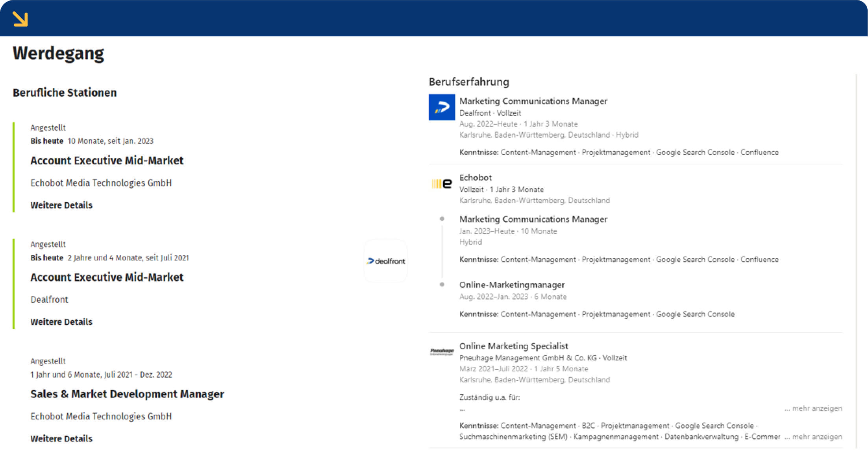Open Weitere Details for Sales & Market Development Manager
The width and height of the screenshot is (868, 467).
61,438
